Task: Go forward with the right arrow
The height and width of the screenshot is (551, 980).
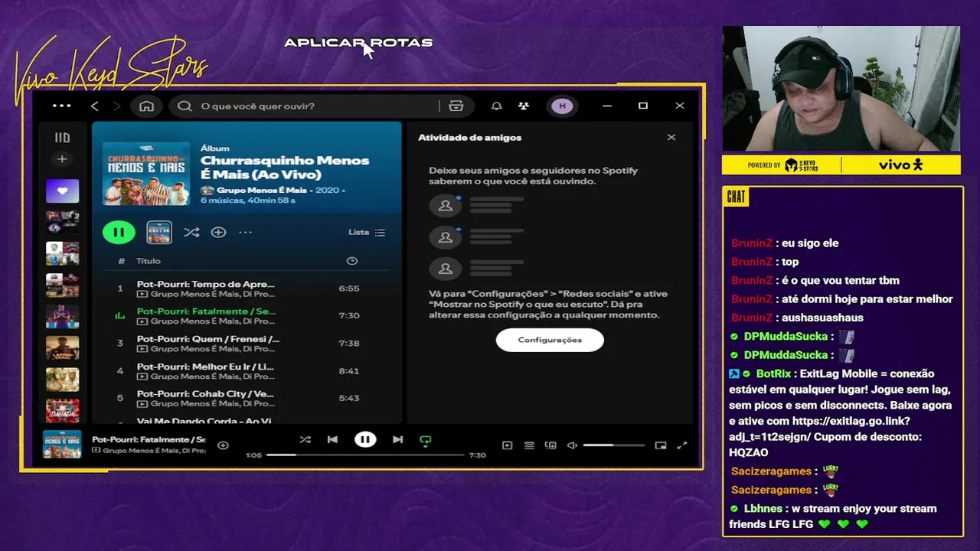Action: pyautogui.click(x=116, y=106)
